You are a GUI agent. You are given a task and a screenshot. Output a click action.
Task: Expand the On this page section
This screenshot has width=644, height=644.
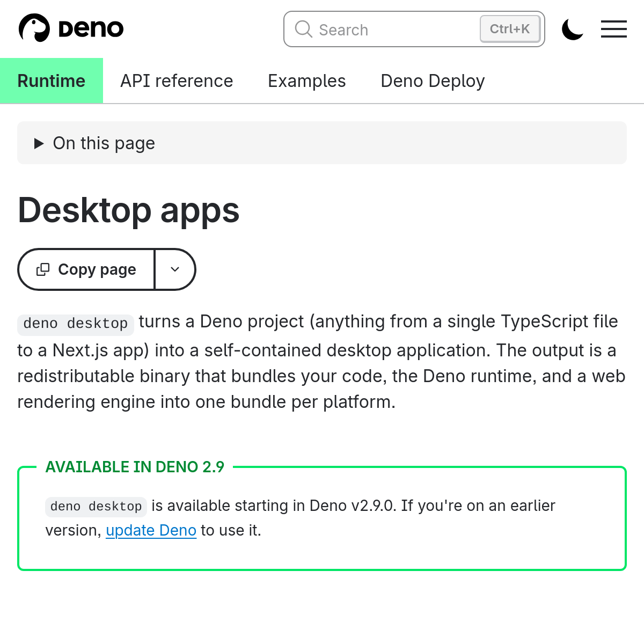(x=322, y=143)
